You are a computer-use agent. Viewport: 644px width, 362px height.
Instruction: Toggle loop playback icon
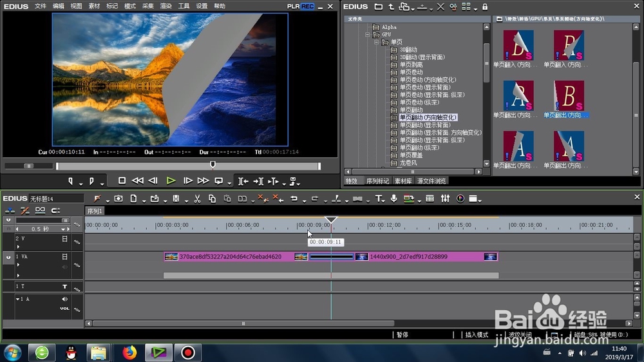219,181
